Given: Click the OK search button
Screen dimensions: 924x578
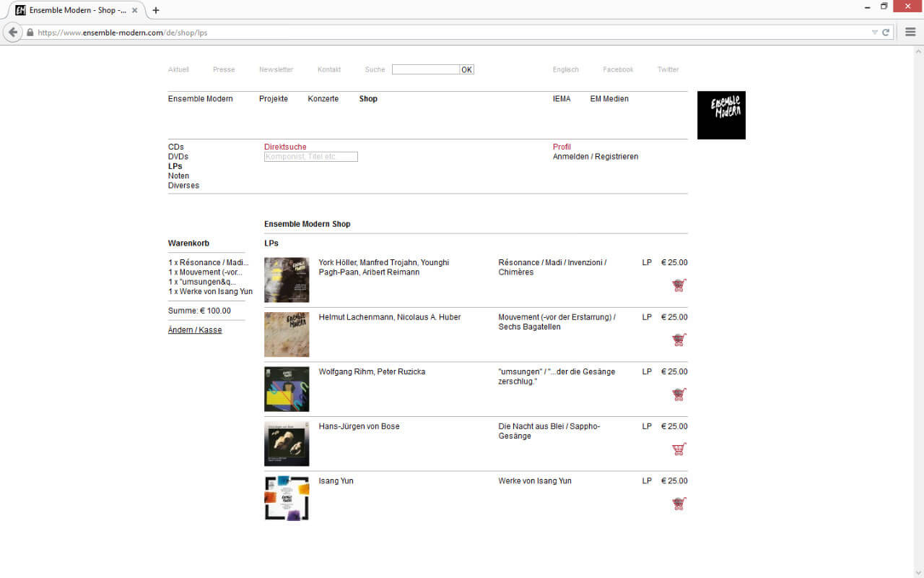Looking at the screenshot, I should coord(467,69).
